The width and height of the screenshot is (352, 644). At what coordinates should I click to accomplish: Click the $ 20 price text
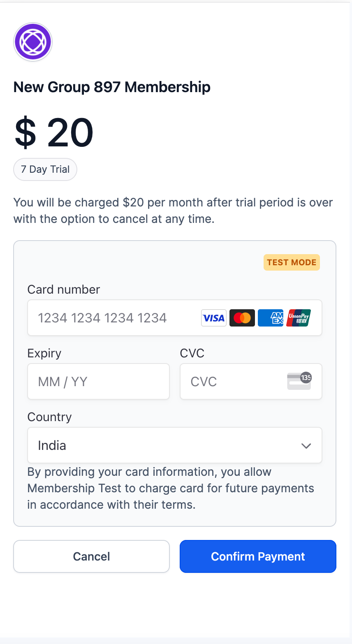coord(54,132)
